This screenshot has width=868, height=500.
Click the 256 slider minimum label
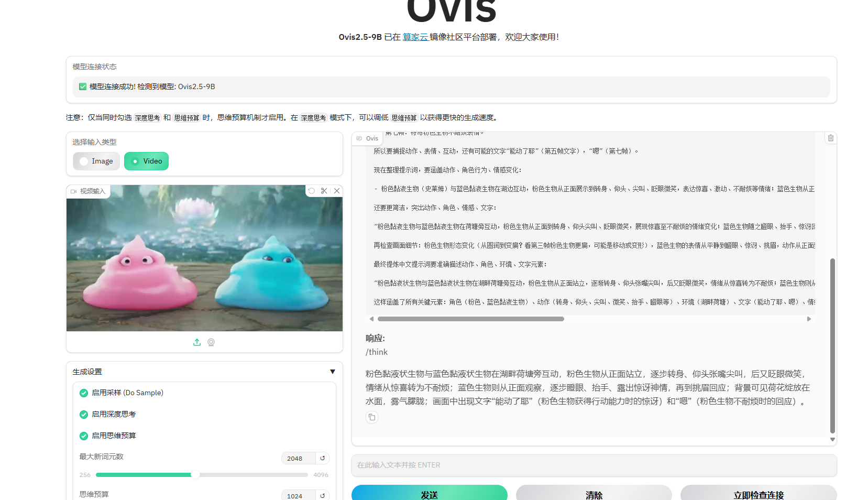click(x=85, y=475)
